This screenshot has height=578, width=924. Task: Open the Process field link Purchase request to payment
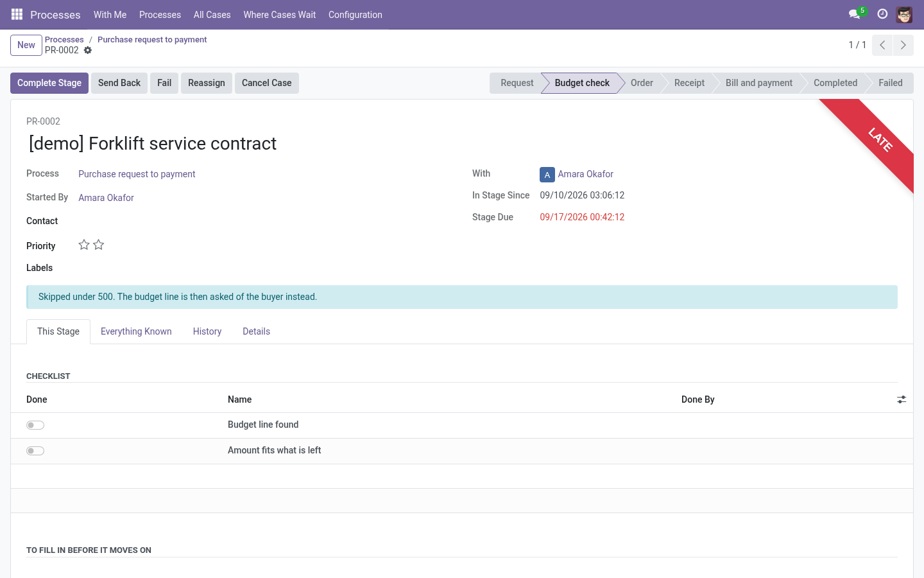(137, 174)
